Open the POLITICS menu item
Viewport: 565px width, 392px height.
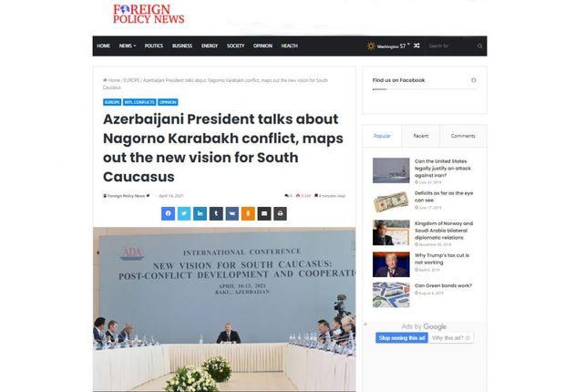pyautogui.click(x=154, y=46)
